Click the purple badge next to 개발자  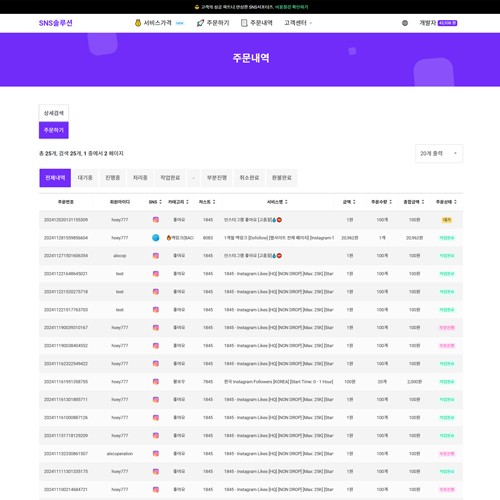point(447,23)
